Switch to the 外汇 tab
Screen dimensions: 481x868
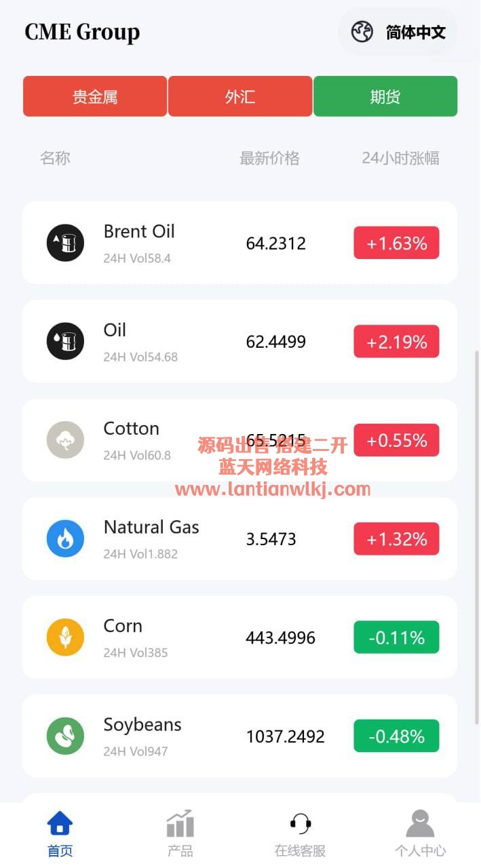point(240,96)
